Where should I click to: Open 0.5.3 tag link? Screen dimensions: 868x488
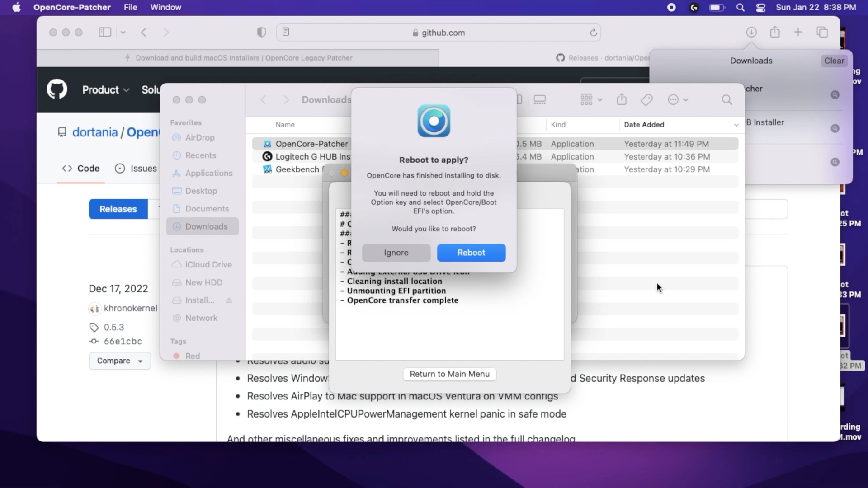pyautogui.click(x=114, y=327)
